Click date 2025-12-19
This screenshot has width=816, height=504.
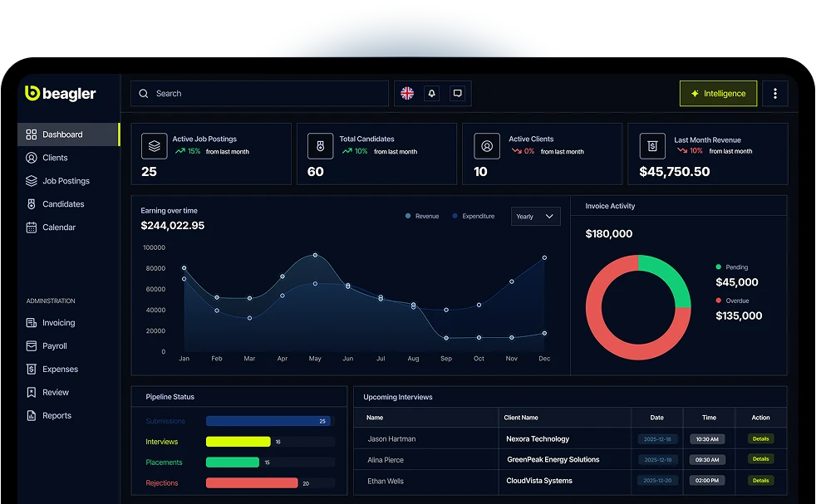[x=657, y=460]
